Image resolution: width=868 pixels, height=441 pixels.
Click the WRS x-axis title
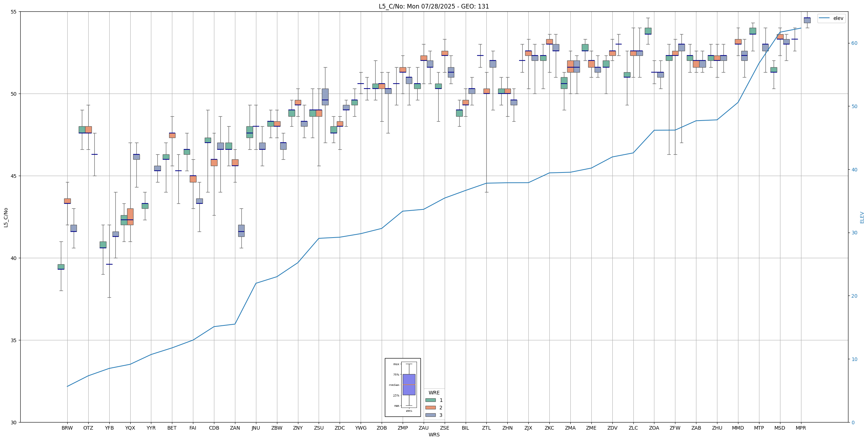434,435
